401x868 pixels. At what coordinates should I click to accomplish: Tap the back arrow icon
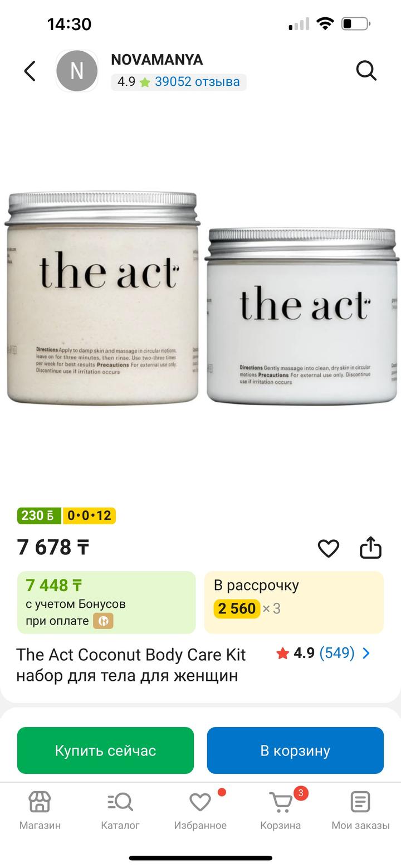click(30, 71)
